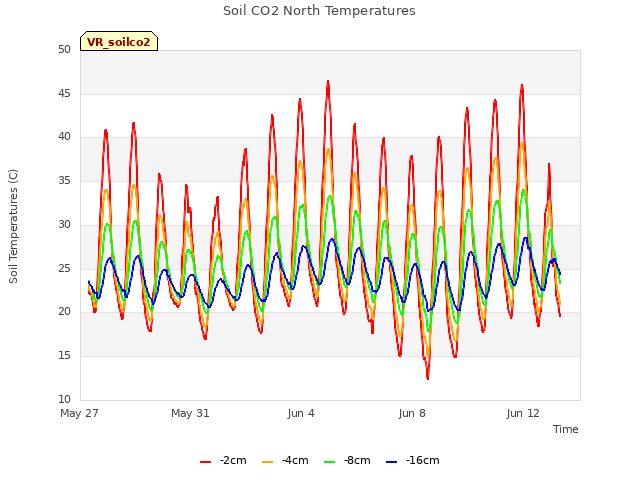The width and height of the screenshot is (640, 480).
Task: Click the blue -16cm legend swatch
Action: click(391, 462)
